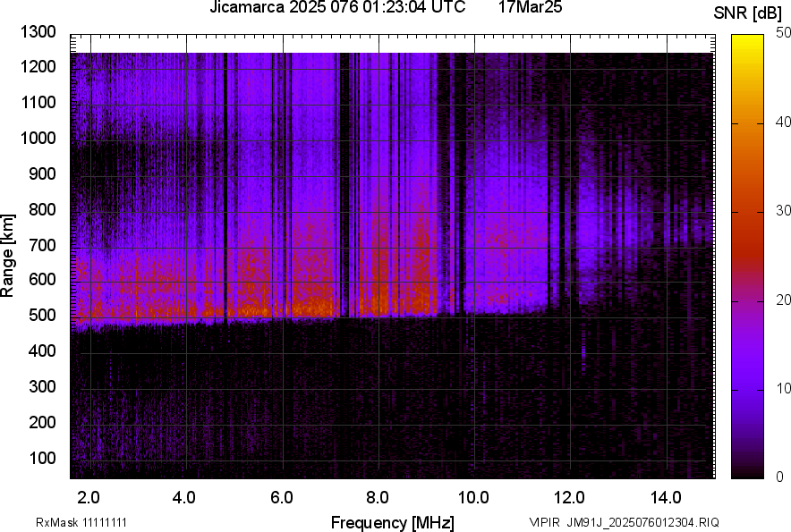Image resolution: width=791 pixels, height=532 pixels.
Task: Click the Frequency [MHz] axis label
Action: (392, 522)
